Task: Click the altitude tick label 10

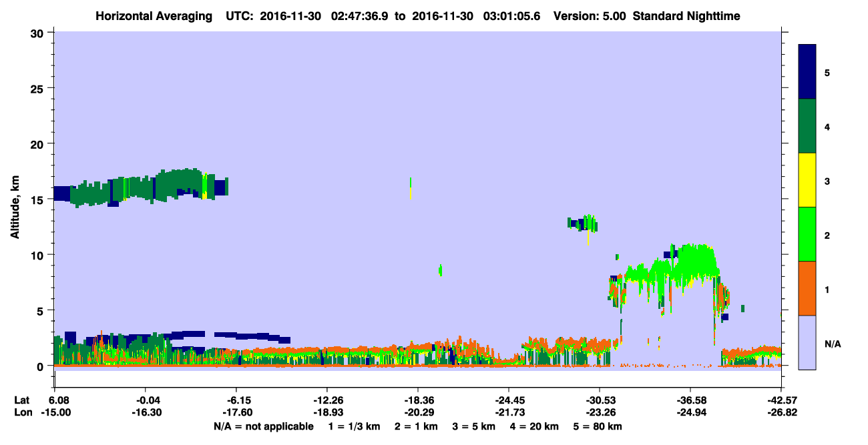Action: [x=39, y=255]
